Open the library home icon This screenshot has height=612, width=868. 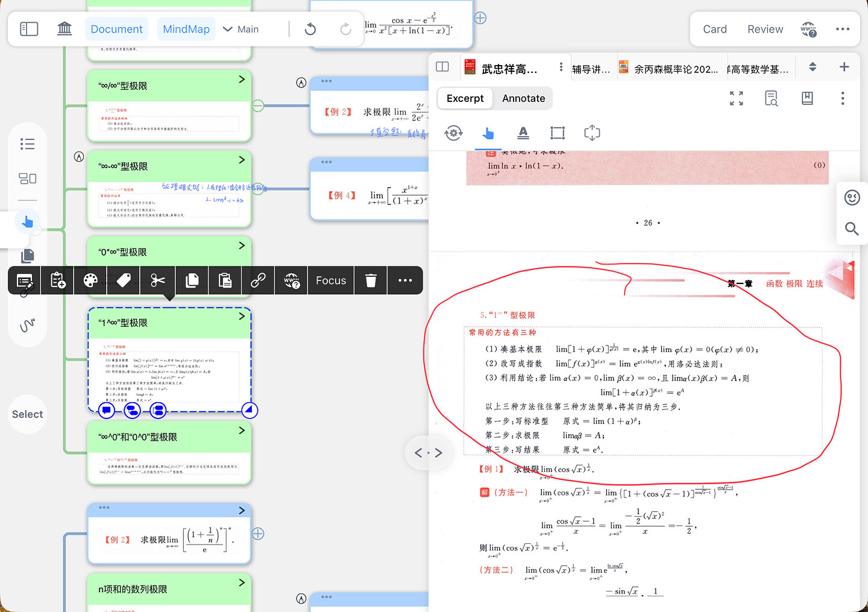tap(64, 29)
